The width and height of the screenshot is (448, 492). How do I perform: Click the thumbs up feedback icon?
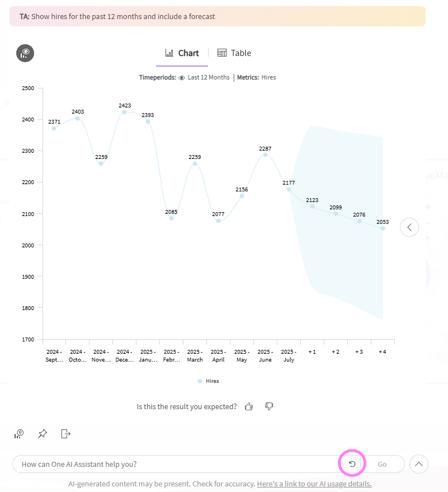[x=249, y=406]
